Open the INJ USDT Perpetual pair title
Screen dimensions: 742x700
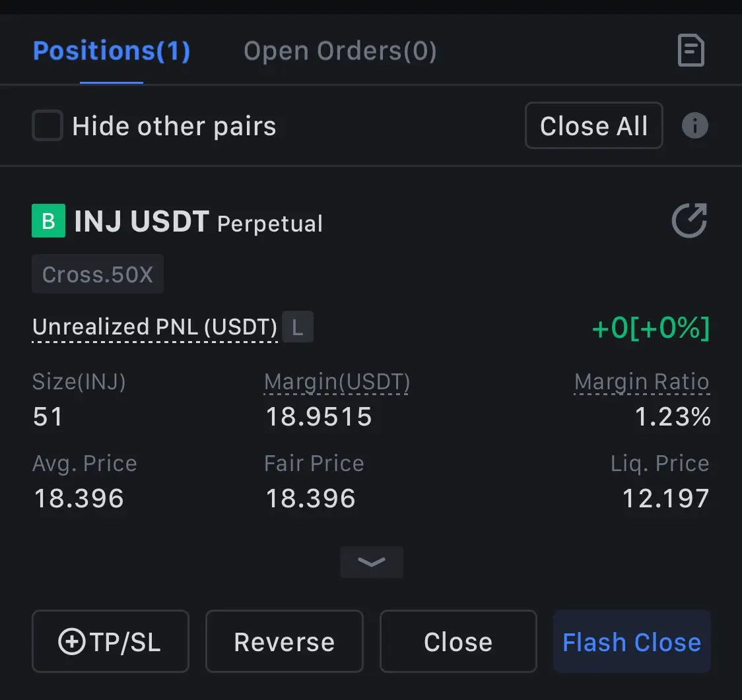coord(198,222)
